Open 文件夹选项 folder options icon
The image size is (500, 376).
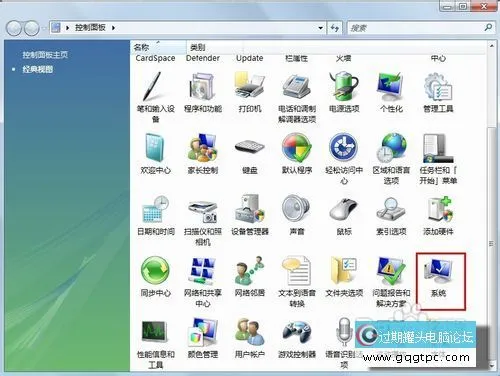point(344,271)
